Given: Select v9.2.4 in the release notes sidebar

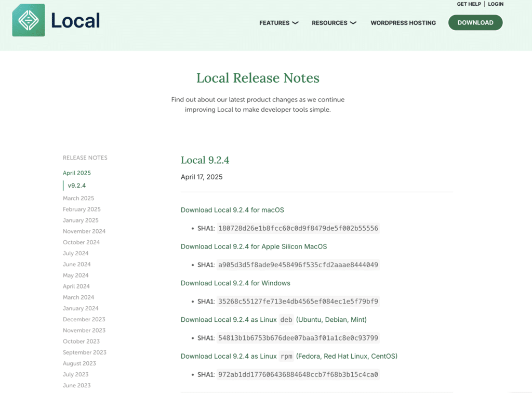Looking at the screenshot, I should [76, 186].
